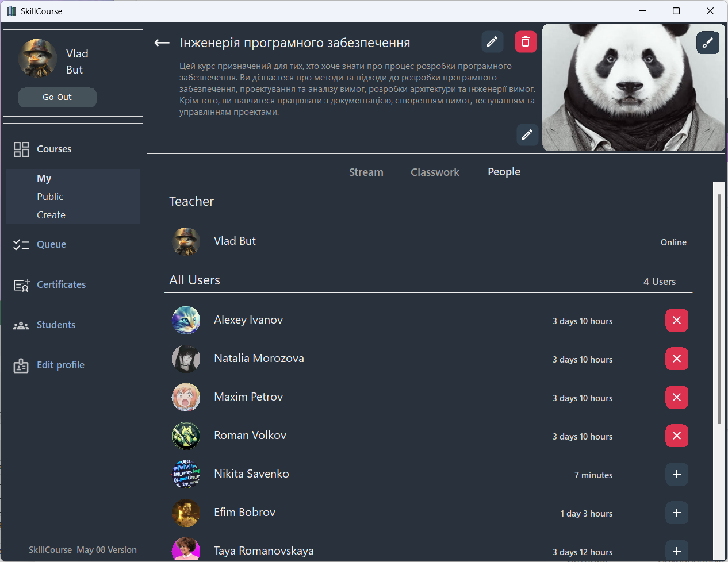
Task: Click the panda course cover image
Action: [634, 87]
